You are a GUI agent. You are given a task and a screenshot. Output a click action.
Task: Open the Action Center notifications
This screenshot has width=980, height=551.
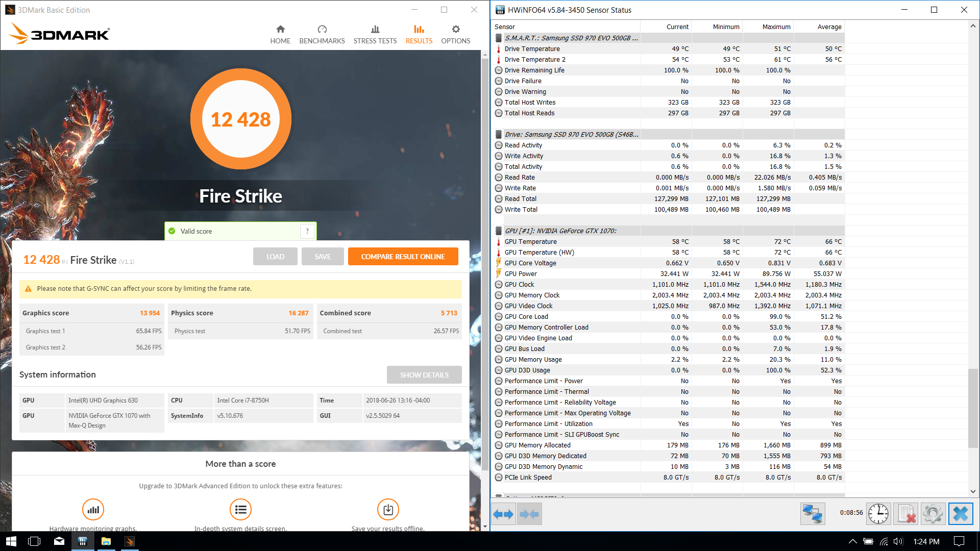pyautogui.click(x=959, y=541)
